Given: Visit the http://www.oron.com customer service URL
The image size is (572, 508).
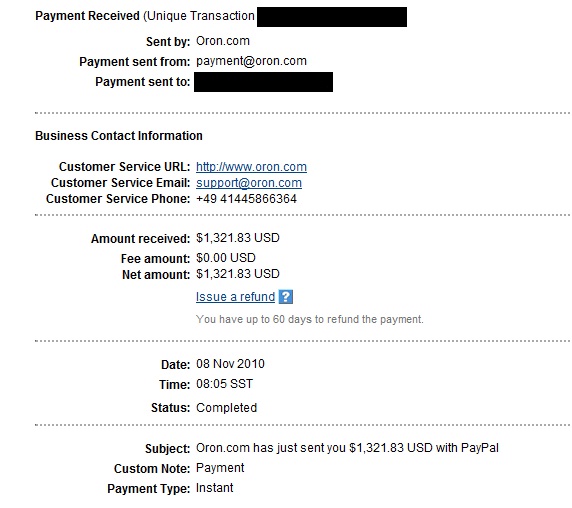Looking at the screenshot, I should pos(251,167).
